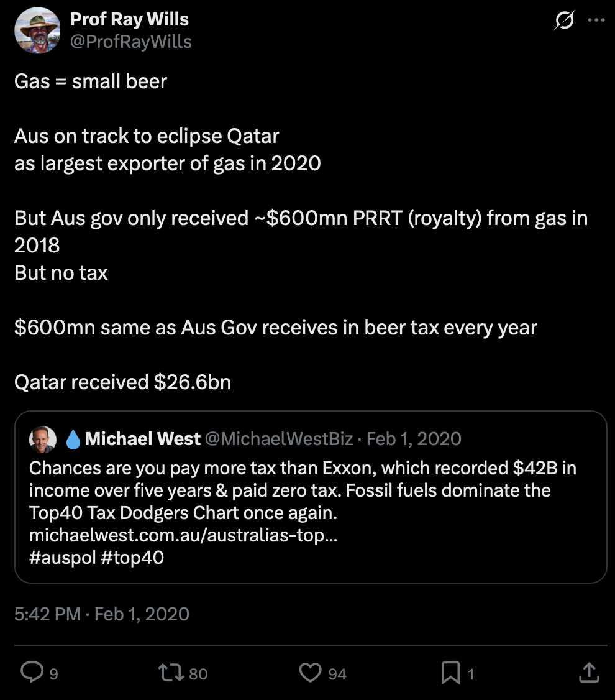Open the three-dot more options menu
The image size is (615, 700).
596,21
